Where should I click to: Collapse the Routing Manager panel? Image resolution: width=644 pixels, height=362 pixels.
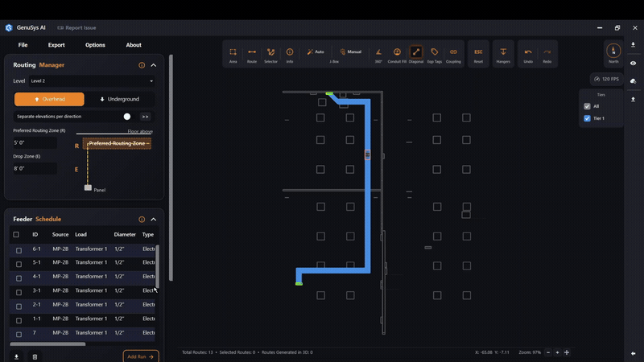[x=154, y=65]
